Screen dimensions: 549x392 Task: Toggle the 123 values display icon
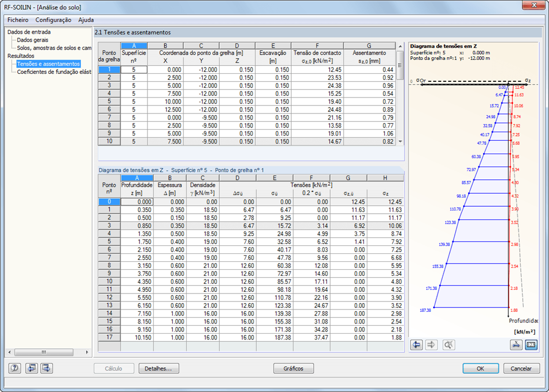[x=531, y=345]
